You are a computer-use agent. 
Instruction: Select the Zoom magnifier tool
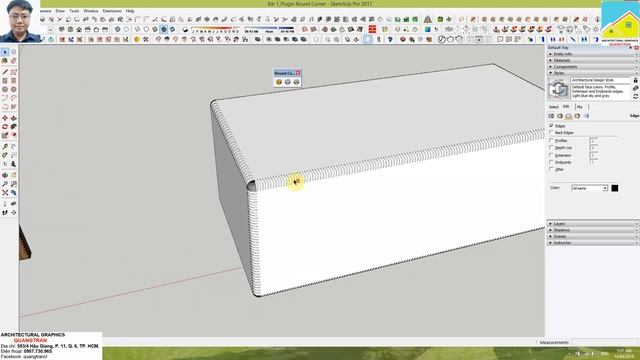pos(5,184)
